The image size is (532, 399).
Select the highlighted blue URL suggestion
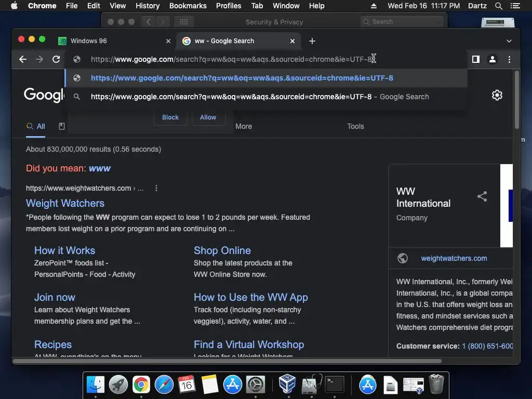[266, 78]
